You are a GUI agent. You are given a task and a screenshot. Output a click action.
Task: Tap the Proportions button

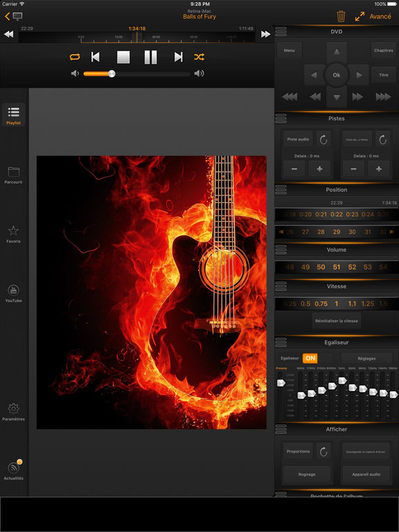[298, 452]
